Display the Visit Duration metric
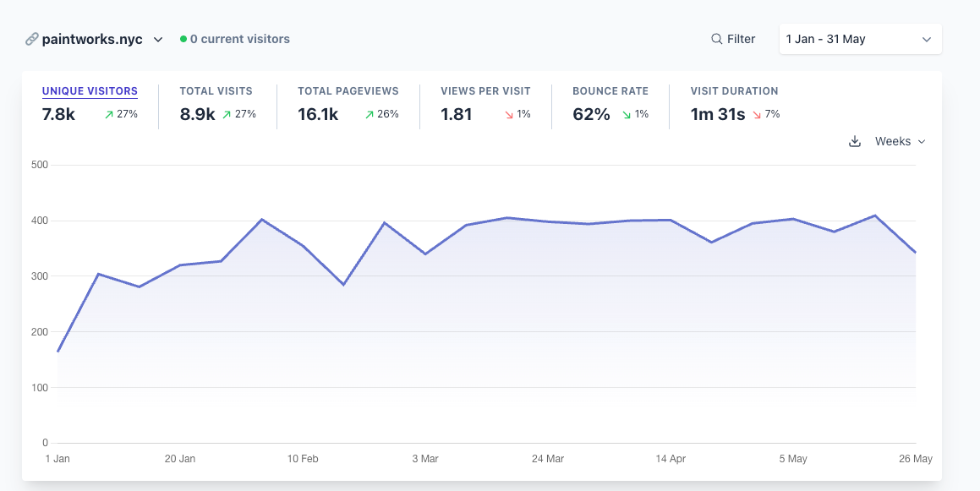The image size is (980, 491). point(734,91)
